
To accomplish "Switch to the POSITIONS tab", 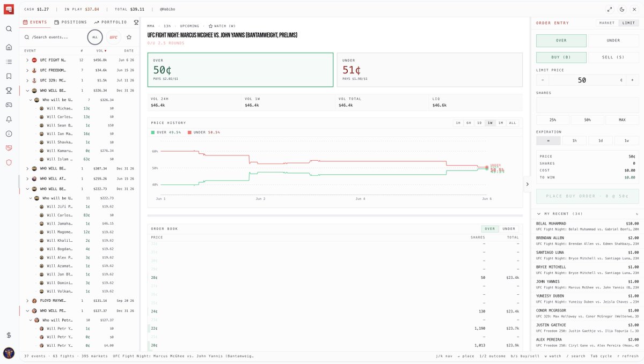I will point(71,23).
